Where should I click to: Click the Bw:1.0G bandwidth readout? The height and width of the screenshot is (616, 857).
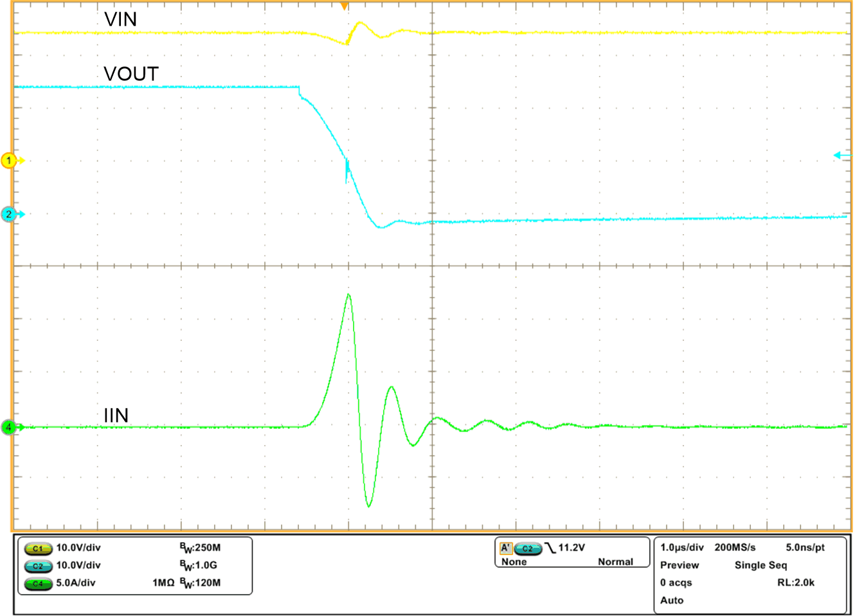(x=198, y=565)
